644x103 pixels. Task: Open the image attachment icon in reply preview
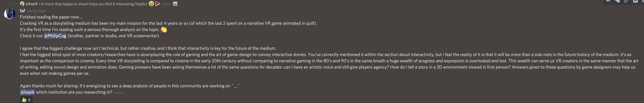tap(175, 4)
